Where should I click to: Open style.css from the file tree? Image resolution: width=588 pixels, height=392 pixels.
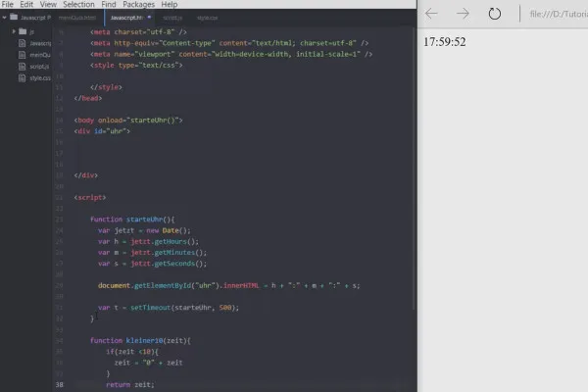pos(40,78)
